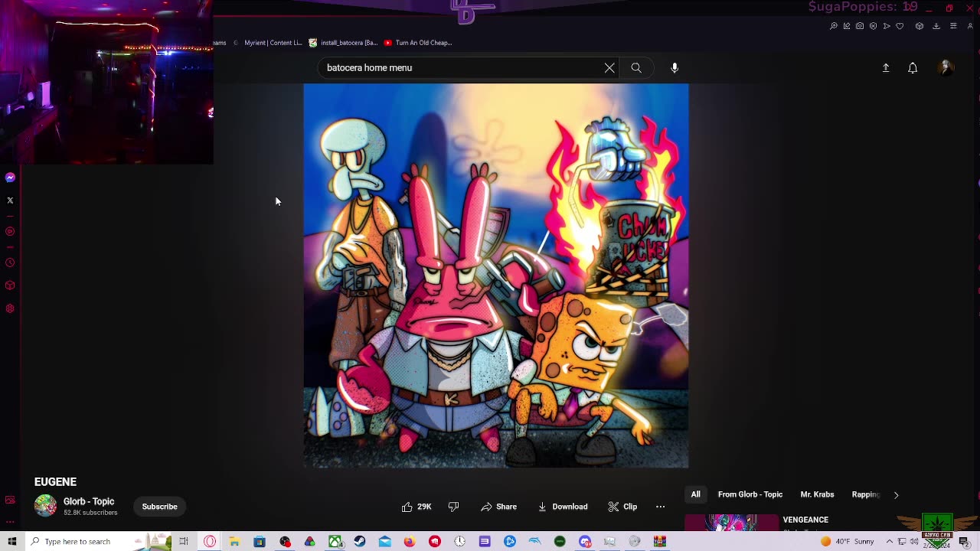Open the YouTube create upload icon
Viewport: 980px width, 551px height.
(886, 68)
